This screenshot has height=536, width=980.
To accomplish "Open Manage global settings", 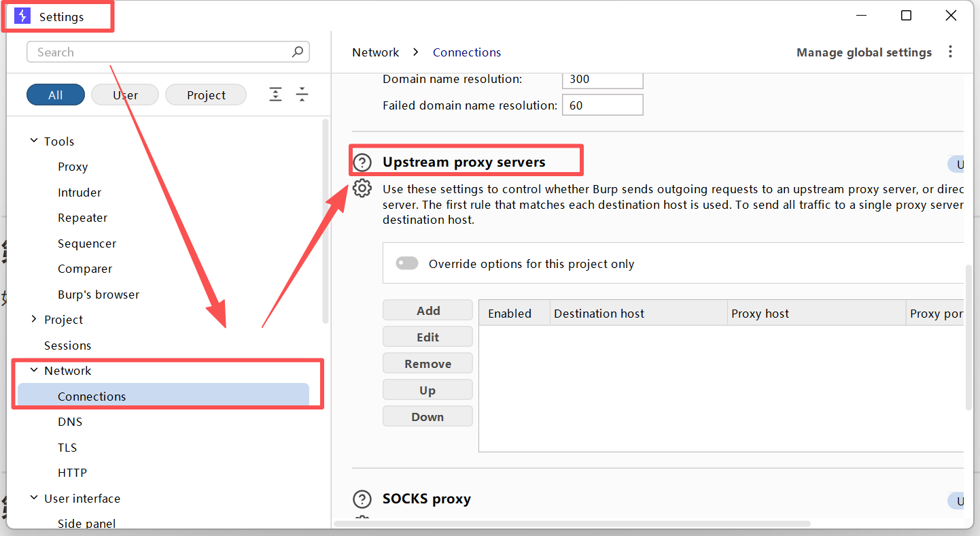I will (x=864, y=52).
